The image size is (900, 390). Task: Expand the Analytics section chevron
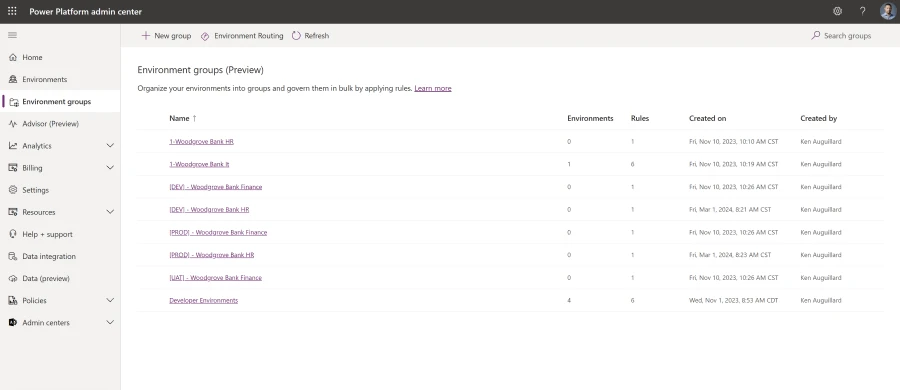[x=110, y=146]
